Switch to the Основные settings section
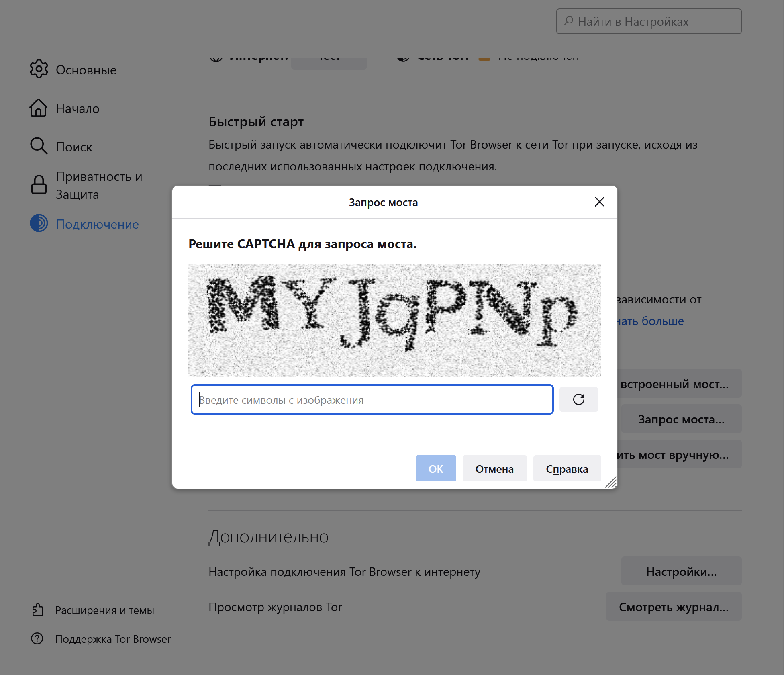The width and height of the screenshot is (784, 675). coord(86,70)
